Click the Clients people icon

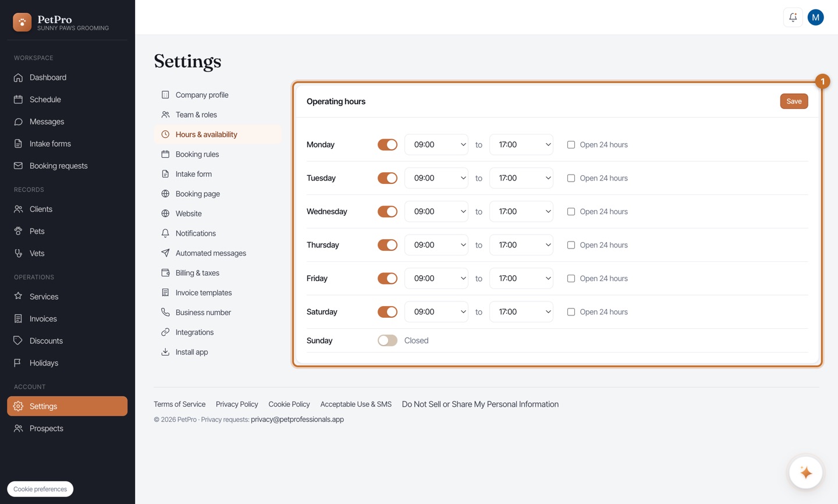tap(19, 209)
